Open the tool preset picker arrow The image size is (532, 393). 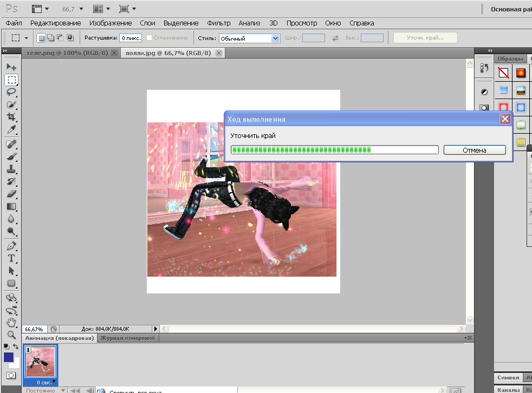(x=26, y=38)
